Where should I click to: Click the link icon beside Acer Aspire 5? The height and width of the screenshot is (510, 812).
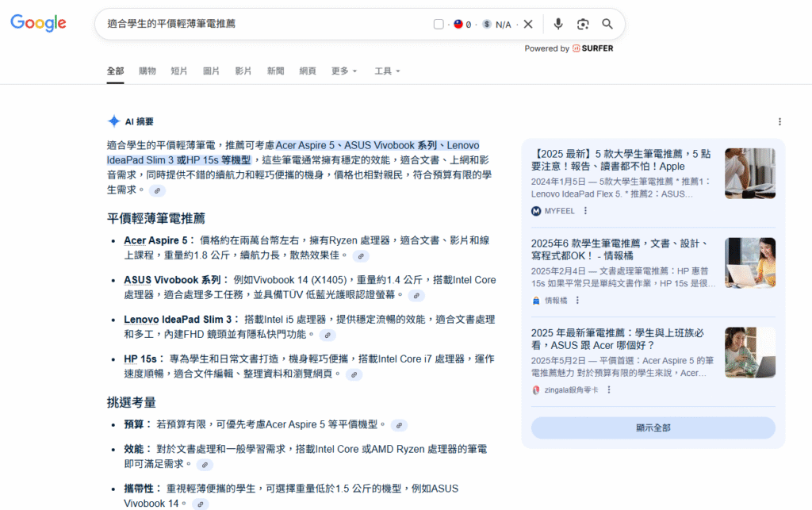tap(361, 255)
